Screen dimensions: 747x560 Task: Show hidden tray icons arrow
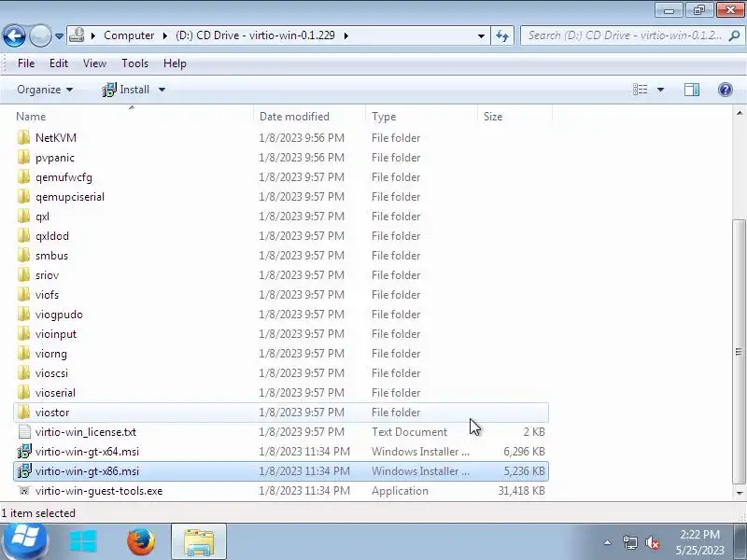[608, 542]
